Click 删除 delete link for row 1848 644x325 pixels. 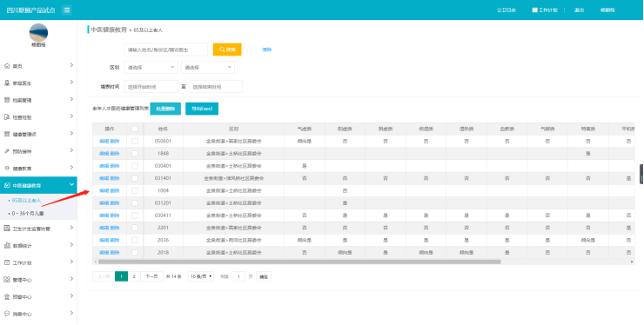[x=115, y=154]
